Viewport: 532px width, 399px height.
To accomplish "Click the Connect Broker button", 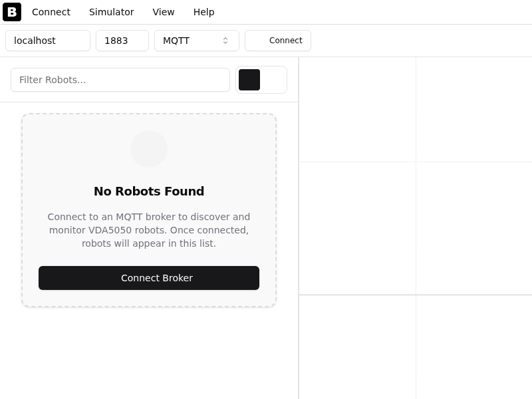I will tap(149, 278).
